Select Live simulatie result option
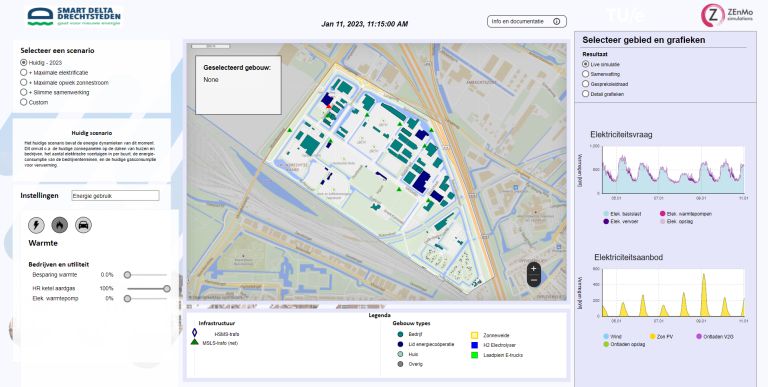The width and height of the screenshot is (768, 387). 585,64
